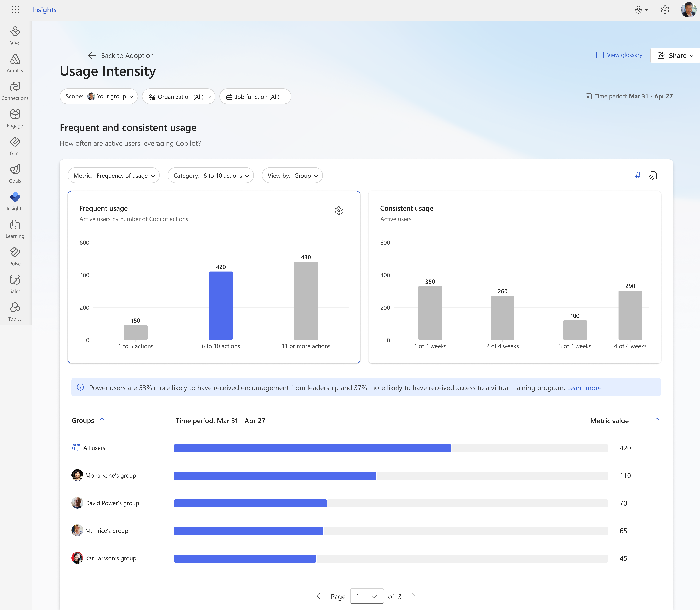The image size is (700, 610).
Task: Click the info icon in the insight banner
Action: point(80,387)
